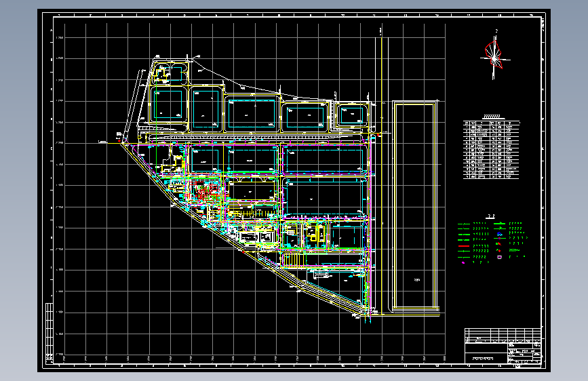Click the tall yellow rectangular outline on right

415,205
